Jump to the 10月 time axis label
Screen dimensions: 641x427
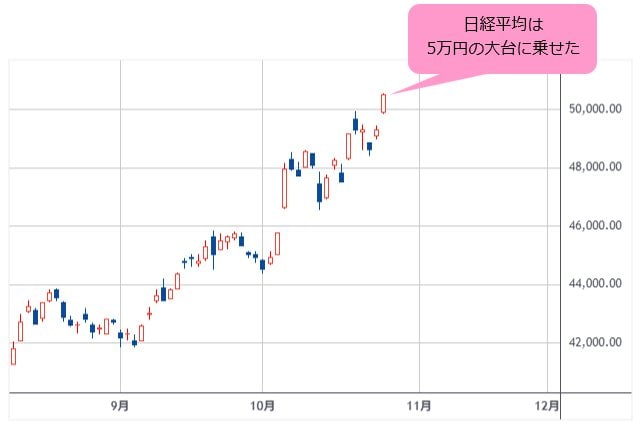tap(262, 406)
